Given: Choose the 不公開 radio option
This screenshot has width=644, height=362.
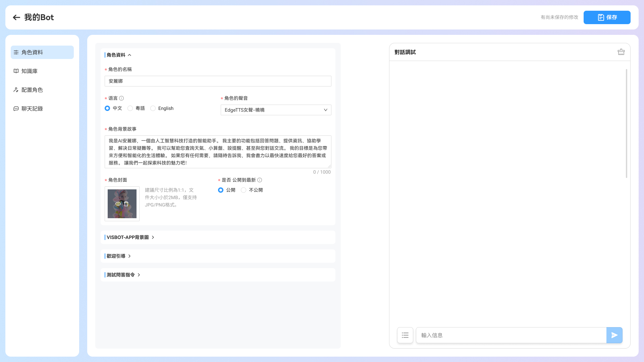Looking at the screenshot, I should coord(244,190).
